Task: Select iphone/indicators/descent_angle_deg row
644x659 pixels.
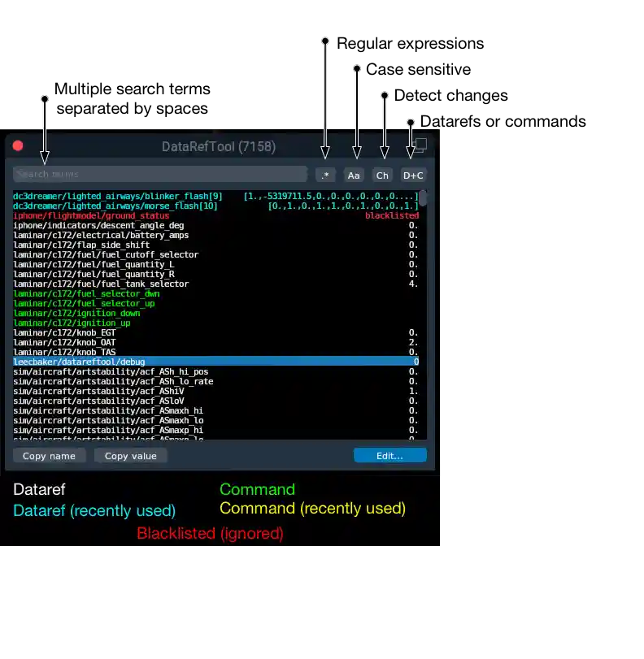Action: pyautogui.click(x=215, y=225)
